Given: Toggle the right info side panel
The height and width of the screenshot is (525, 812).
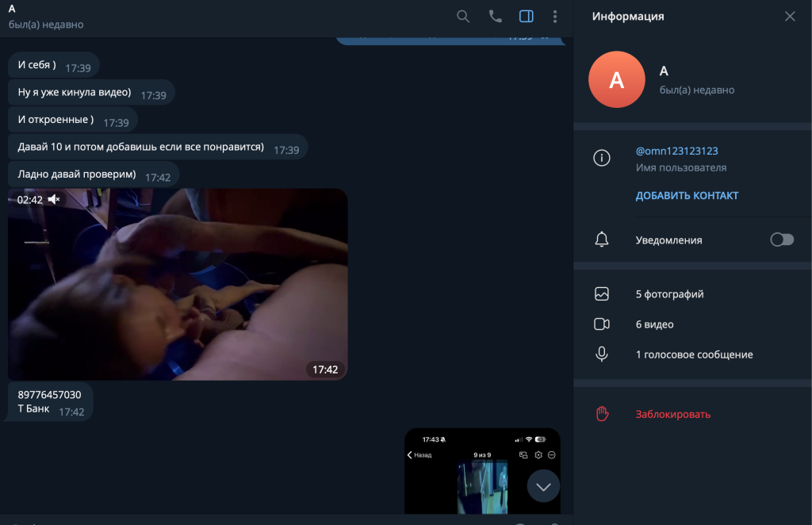Looking at the screenshot, I should point(526,16).
